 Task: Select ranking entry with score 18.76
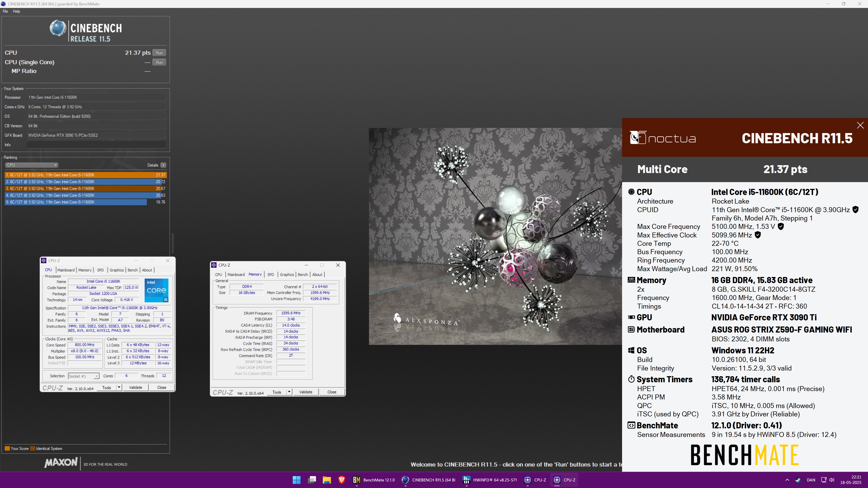click(86, 202)
